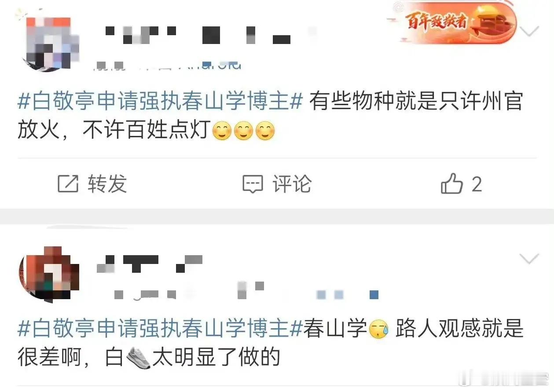Click the 百年致敬者 badge banner

point(452,22)
